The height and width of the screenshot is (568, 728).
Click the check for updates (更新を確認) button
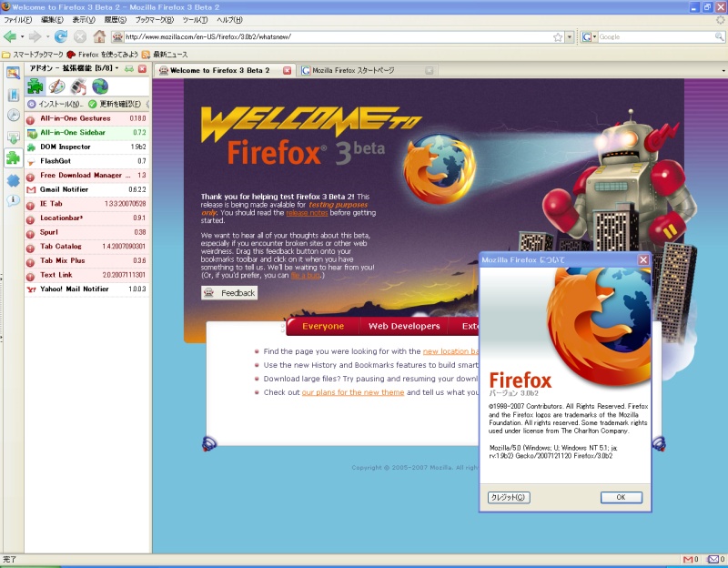115,104
